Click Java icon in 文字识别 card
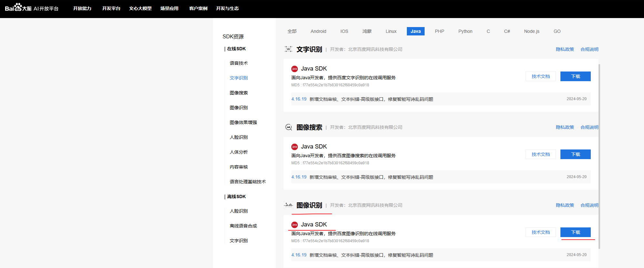This screenshot has width=644, height=268. (x=295, y=69)
